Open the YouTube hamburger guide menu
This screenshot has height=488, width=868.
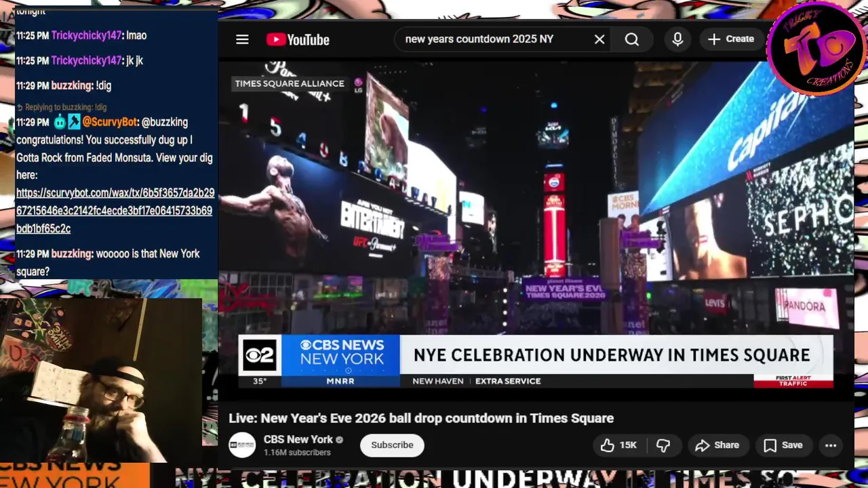(x=242, y=39)
